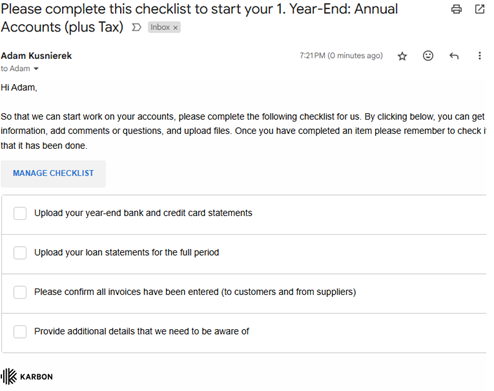Screen dimensions: 494x391
Task: Click the MANAGE CHECKLIST button
Action: click(x=53, y=173)
